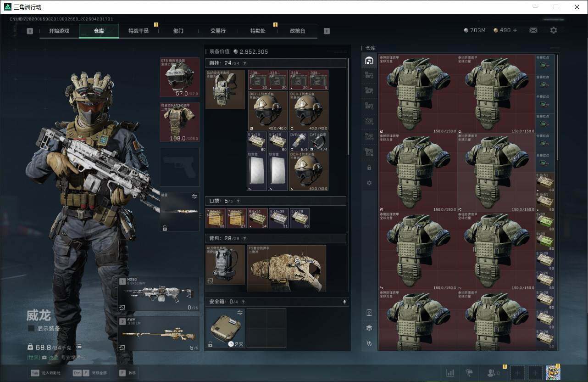This screenshot has width=588, height=382.
Task: Expand the weight details list icon
Action: point(79,346)
